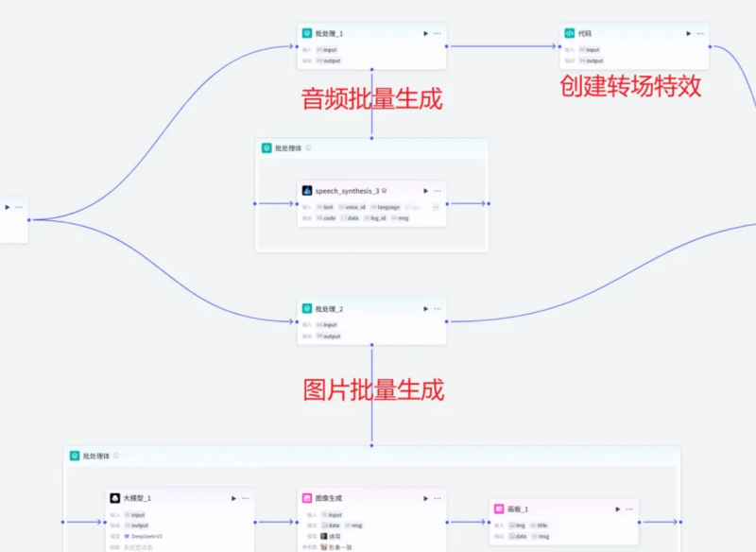This screenshot has width=756, height=552.
Task: Run the speech_synthesis_3 node test
Action: point(426,191)
